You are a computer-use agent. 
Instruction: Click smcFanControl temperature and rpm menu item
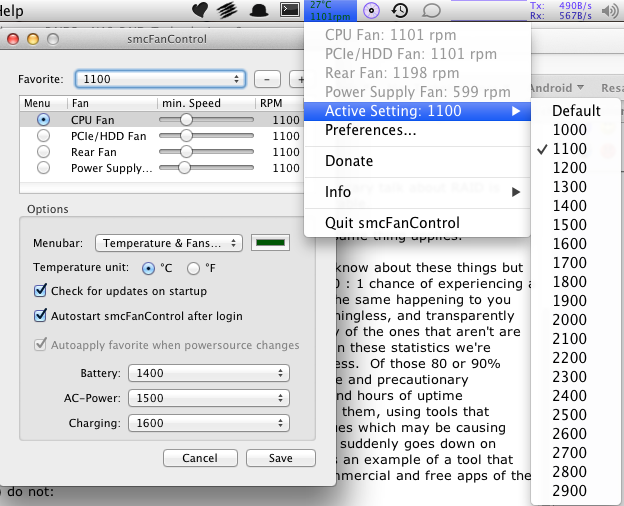(x=330, y=10)
